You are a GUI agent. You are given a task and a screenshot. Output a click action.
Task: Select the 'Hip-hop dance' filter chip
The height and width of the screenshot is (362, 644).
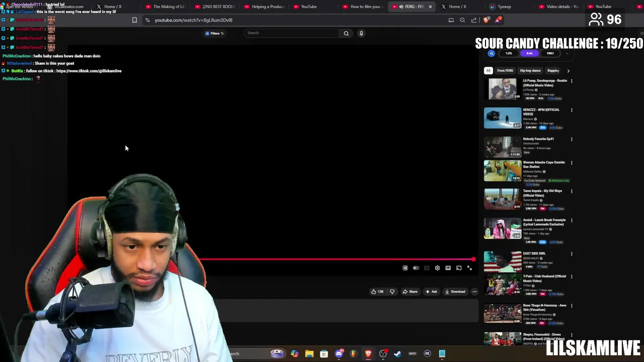tap(530, 71)
